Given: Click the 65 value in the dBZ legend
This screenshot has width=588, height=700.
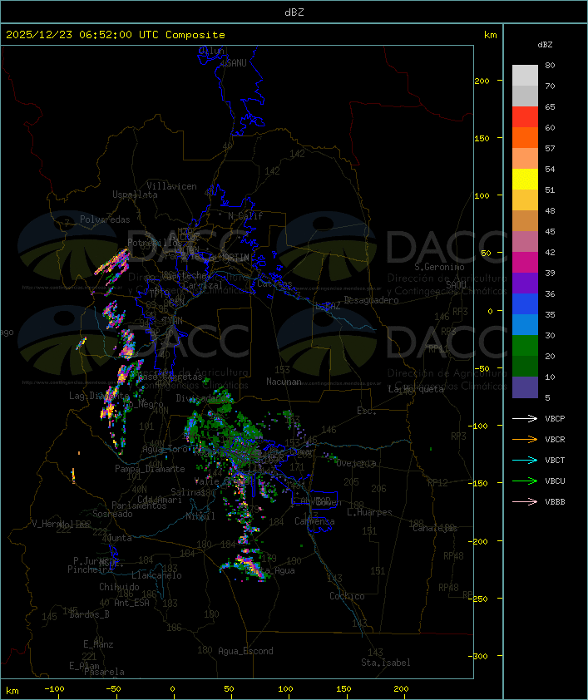Looking at the screenshot, I should click(550, 106).
